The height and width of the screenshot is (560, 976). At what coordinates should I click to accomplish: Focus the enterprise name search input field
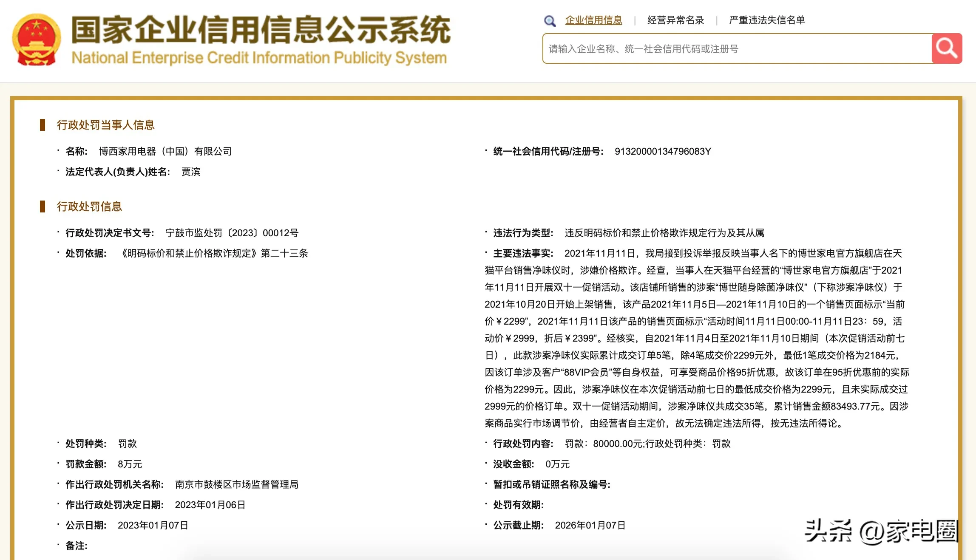(x=737, y=49)
